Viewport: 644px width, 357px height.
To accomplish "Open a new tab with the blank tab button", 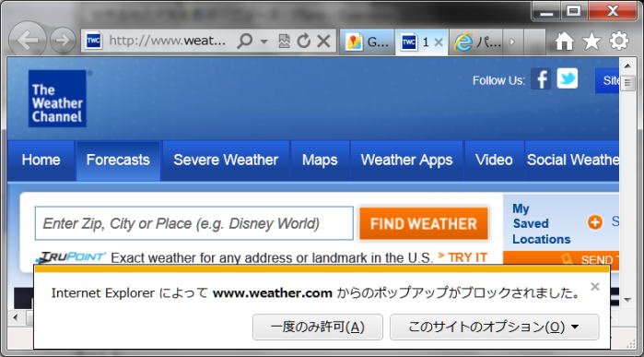I will point(534,42).
